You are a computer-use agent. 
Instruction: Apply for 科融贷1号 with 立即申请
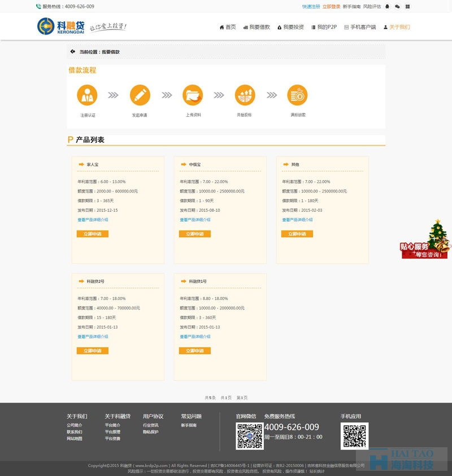(x=194, y=351)
